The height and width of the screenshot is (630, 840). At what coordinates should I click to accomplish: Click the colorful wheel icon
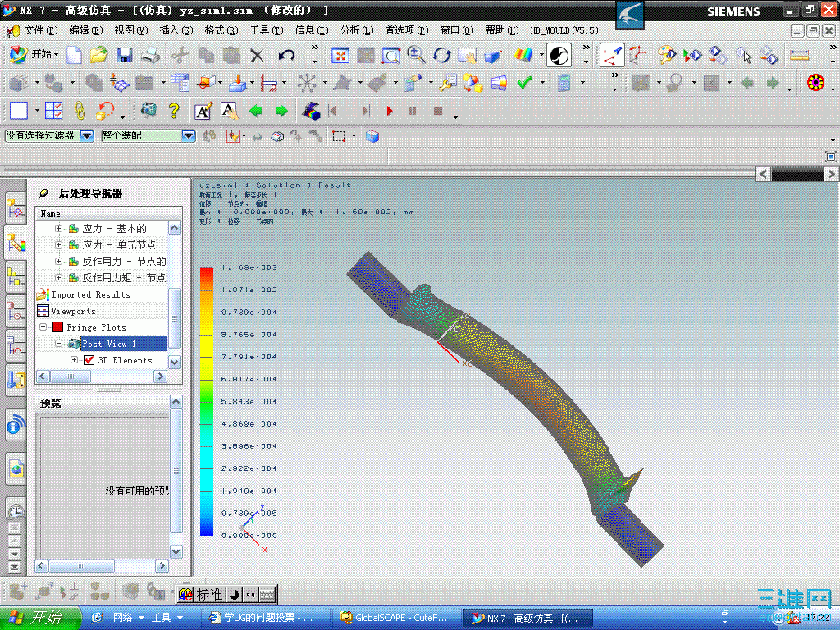pyautogui.click(x=815, y=83)
